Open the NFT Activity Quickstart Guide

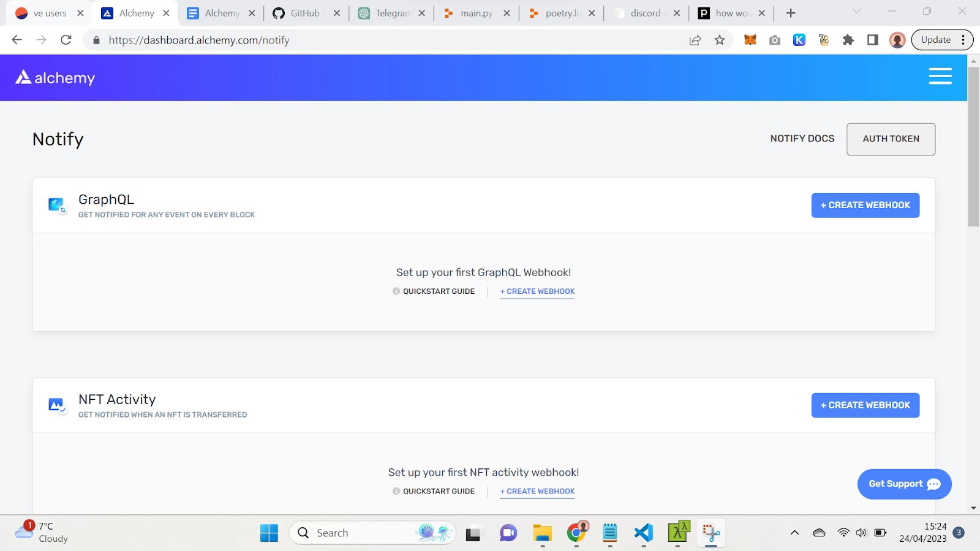pyautogui.click(x=434, y=492)
